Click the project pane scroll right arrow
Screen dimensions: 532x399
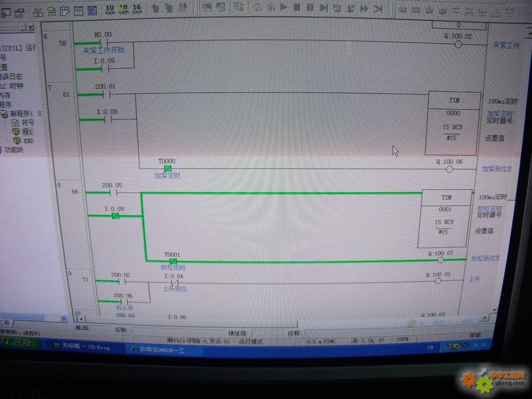click(x=63, y=318)
